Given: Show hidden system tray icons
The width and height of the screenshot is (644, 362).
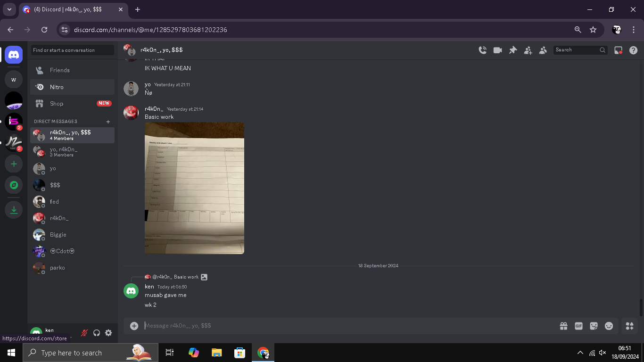Looking at the screenshot, I should [x=580, y=353].
